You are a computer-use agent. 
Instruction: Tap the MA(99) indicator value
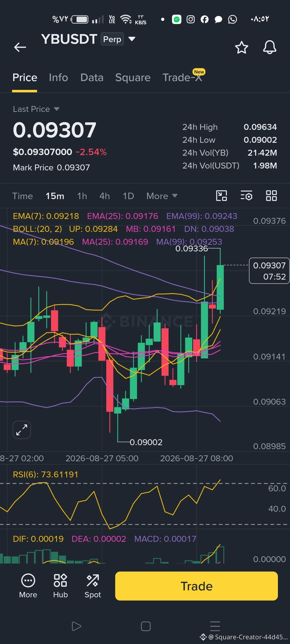(189, 242)
